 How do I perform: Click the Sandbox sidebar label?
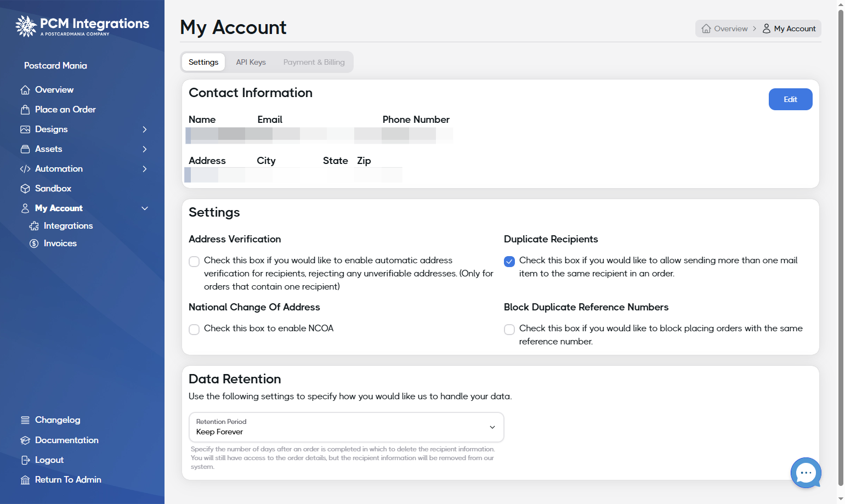(53, 189)
